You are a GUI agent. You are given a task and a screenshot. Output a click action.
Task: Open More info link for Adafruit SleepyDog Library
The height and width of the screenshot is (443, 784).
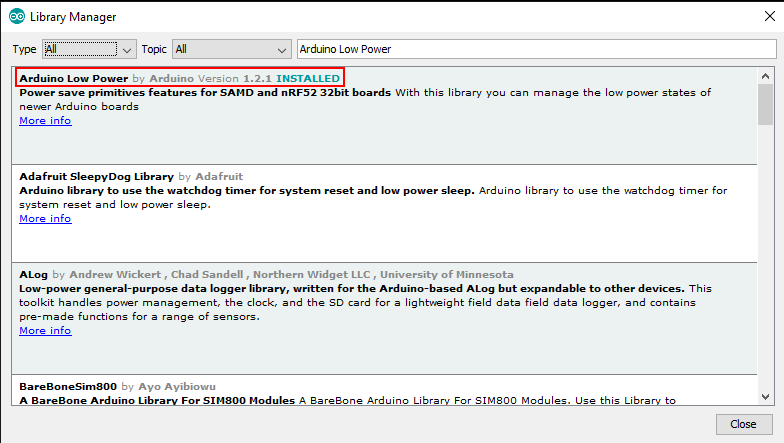click(x=45, y=218)
